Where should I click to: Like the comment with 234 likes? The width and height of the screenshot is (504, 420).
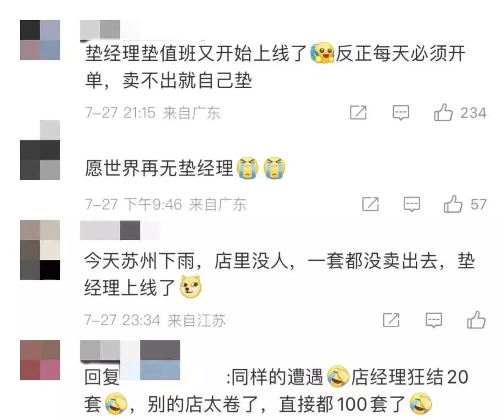(443, 112)
